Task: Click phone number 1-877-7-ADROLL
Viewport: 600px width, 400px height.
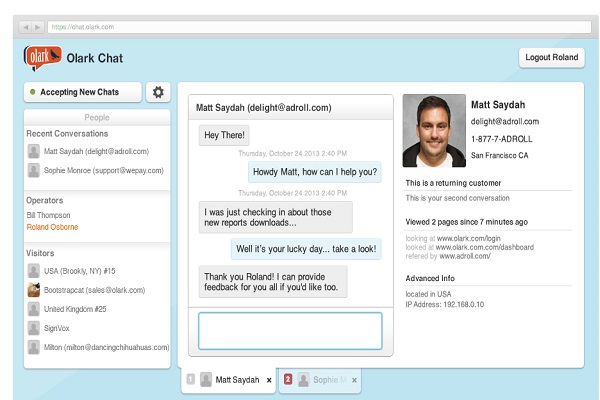Action: pyautogui.click(x=501, y=139)
